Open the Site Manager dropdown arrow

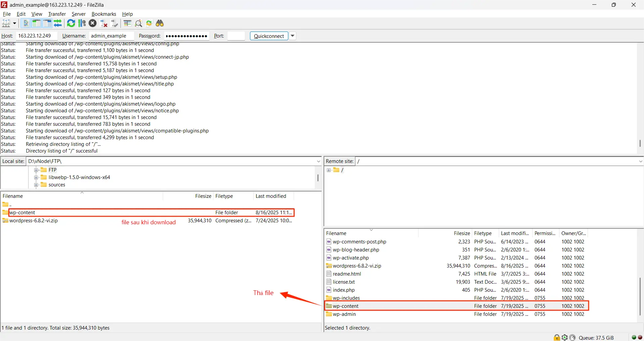pyautogui.click(x=14, y=23)
